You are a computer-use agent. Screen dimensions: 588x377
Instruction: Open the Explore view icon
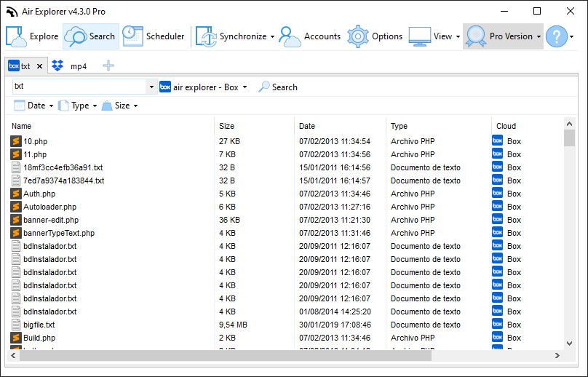point(17,36)
